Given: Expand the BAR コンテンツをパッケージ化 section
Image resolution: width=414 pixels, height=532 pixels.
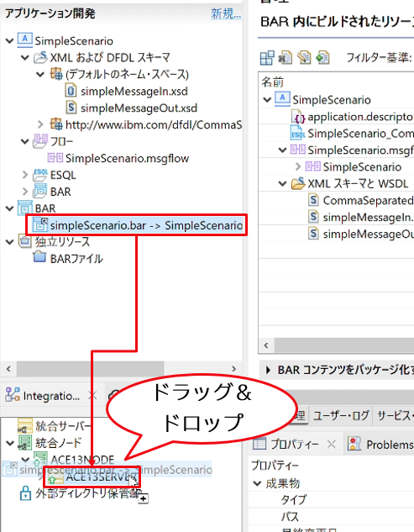Looking at the screenshot, I should (x=268, y=370).
